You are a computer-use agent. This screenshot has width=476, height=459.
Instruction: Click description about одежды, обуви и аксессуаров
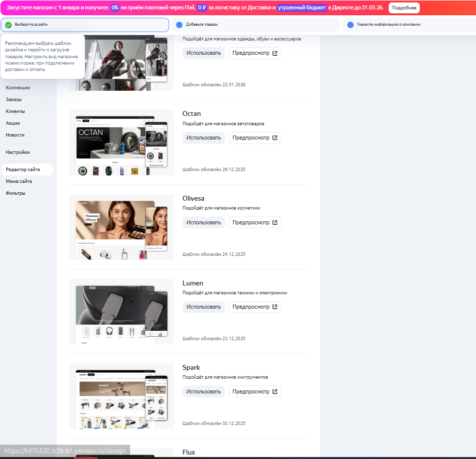tap(242, 39)
